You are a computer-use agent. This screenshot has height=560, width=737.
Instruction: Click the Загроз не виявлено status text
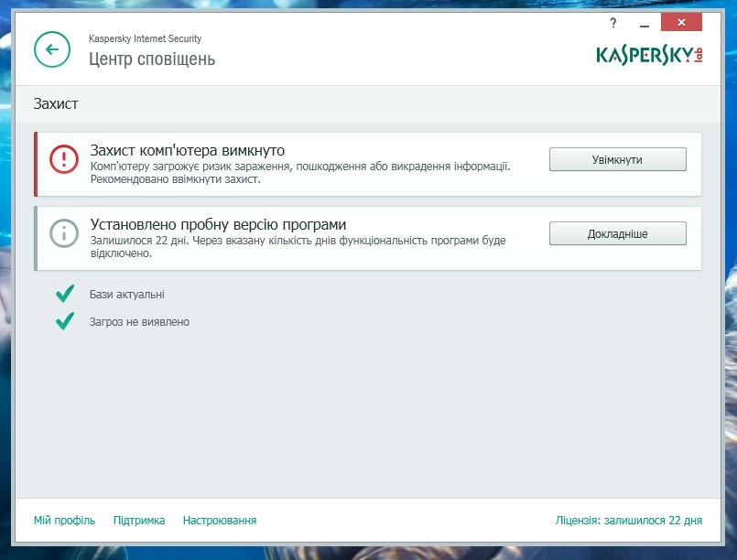pyautogui.click(x=139, y=322)
